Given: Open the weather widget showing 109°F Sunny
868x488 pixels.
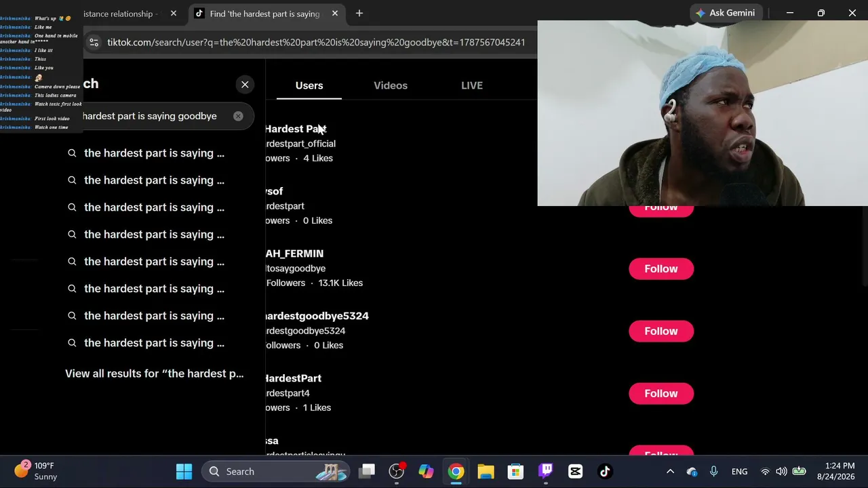Looking at the screenshot, I should [36, 471].
